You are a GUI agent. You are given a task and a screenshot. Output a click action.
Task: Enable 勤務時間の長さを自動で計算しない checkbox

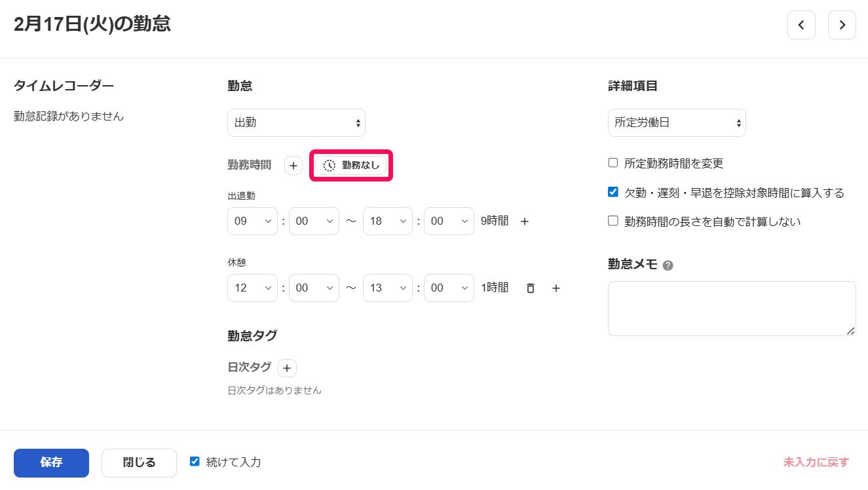pos(613,221)
